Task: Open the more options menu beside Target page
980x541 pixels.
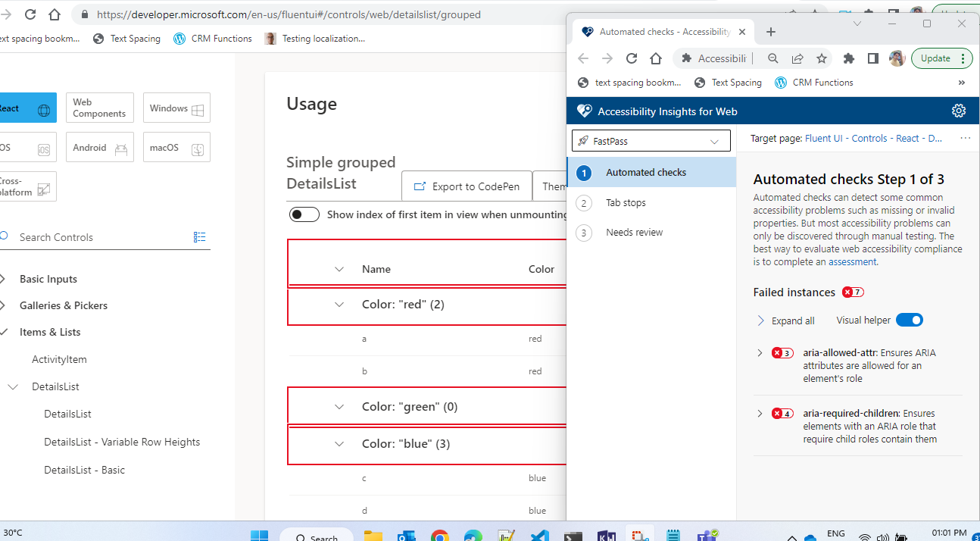Action: tap(965, 137)
